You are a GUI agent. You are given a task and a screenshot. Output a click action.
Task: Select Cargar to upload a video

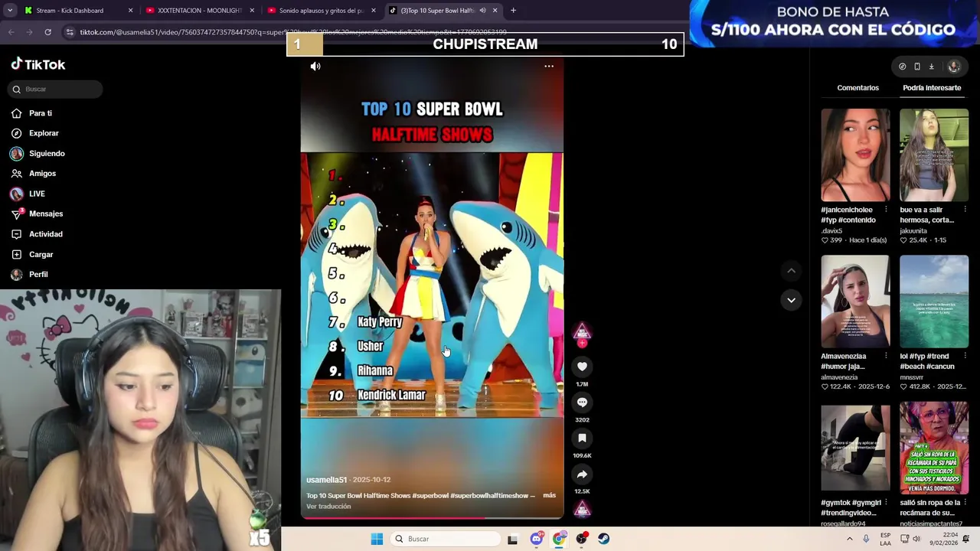(32, 254)
